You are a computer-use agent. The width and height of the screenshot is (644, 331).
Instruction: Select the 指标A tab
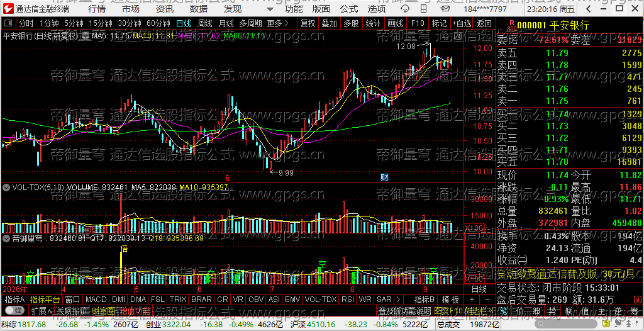[15, 300]
